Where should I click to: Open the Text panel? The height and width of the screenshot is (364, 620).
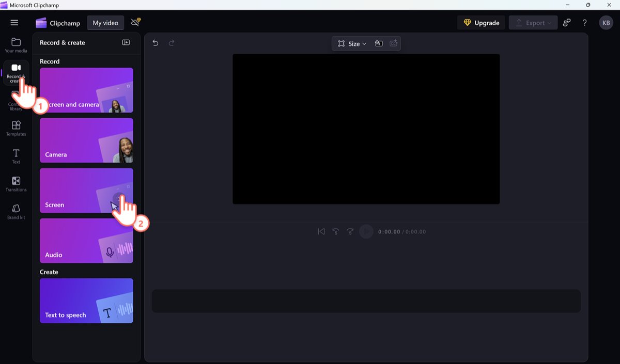(16, 155)
